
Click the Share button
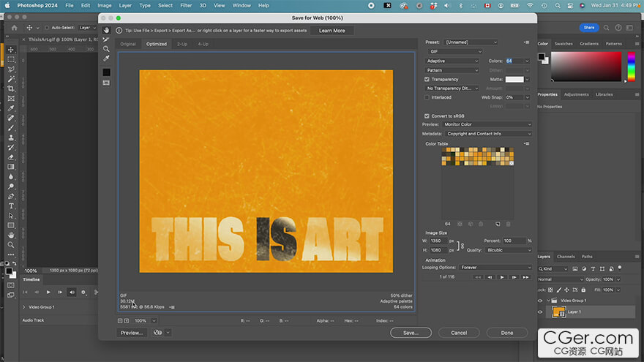[589, 28]
